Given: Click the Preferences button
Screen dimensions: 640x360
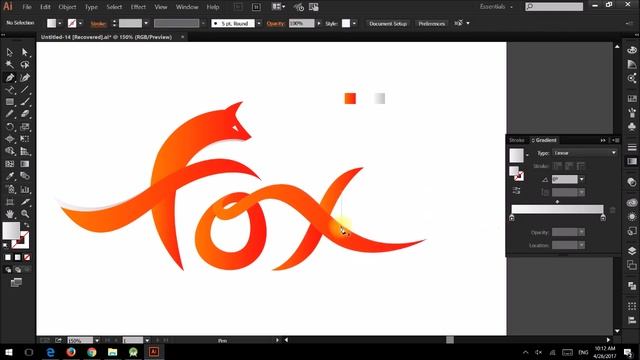Looking at the screenshot, I should pyautogui.click(x=431, y=24).
